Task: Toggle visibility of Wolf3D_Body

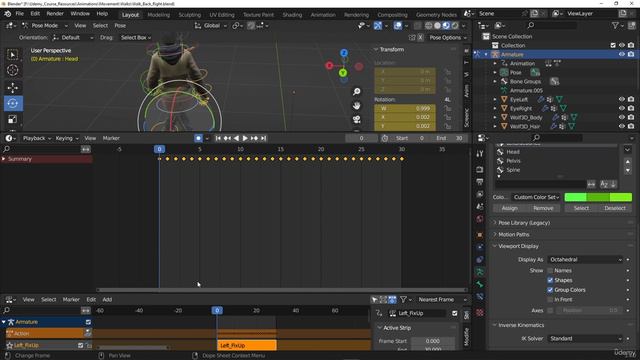Action: coord(622,117)
